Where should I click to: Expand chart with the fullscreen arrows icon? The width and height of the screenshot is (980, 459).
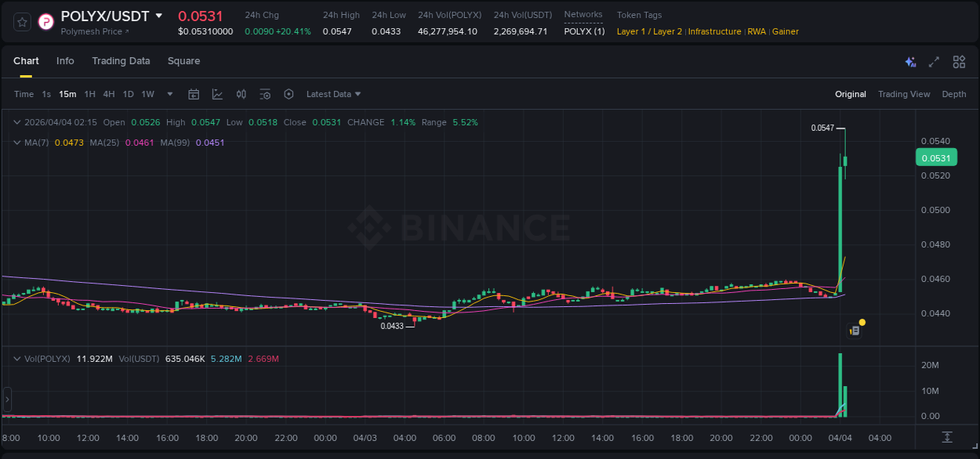tap(933, 61)
